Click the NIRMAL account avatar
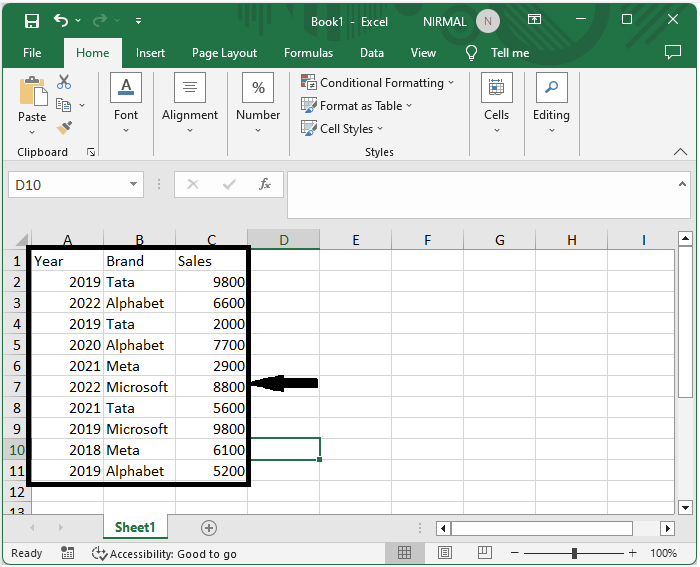Viewport: 700px width, 567px height. click(x=488, y=21)
